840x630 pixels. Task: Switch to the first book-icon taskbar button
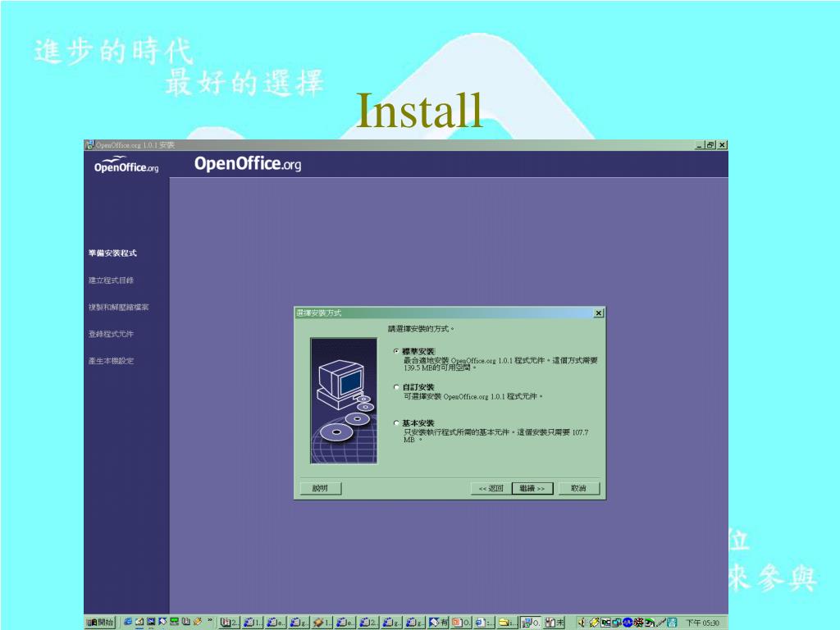click(x=230, y=622)
